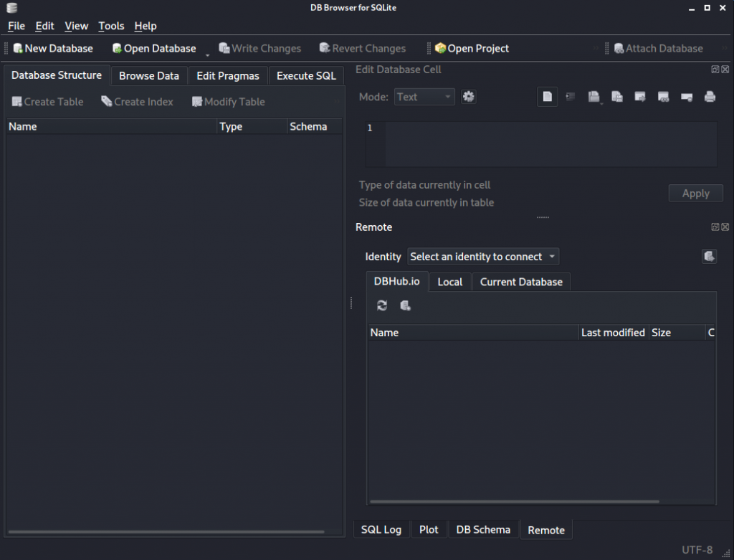Open the Identity selection dropdown
The image size is (734, 560).
(483, 257)
